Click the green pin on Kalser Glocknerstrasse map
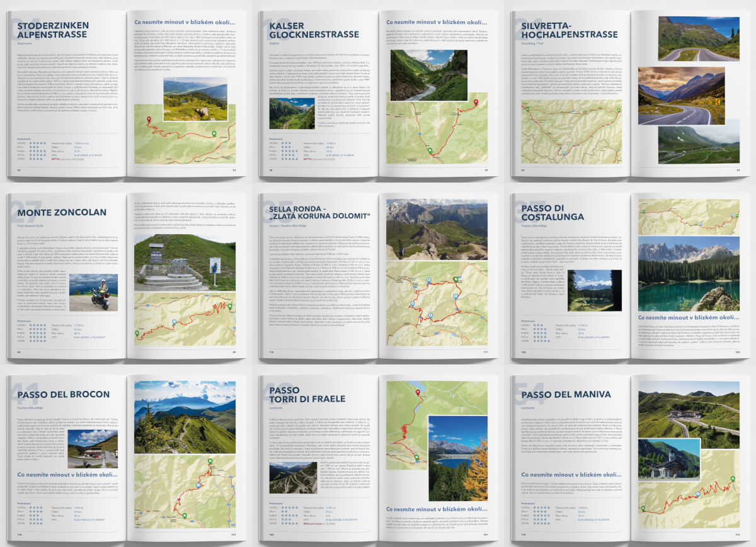This screenshot has width=756, height=547. pyautogui.click(x=430, y=150)
